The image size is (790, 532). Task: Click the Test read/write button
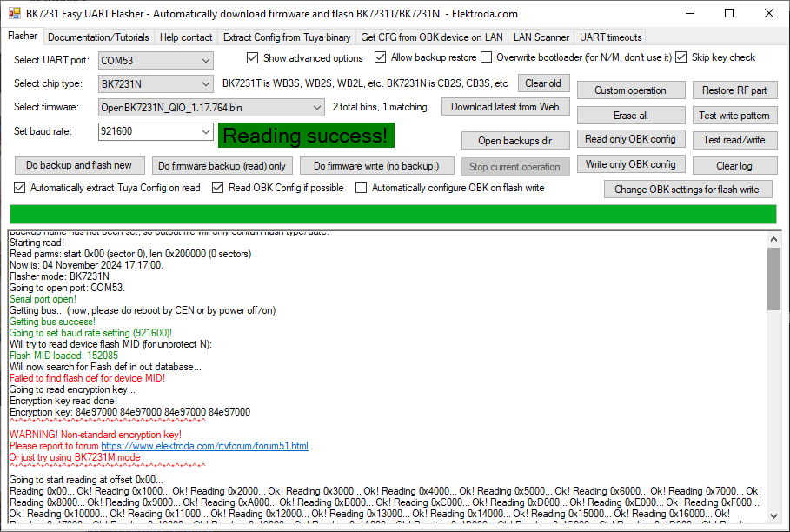734,140
